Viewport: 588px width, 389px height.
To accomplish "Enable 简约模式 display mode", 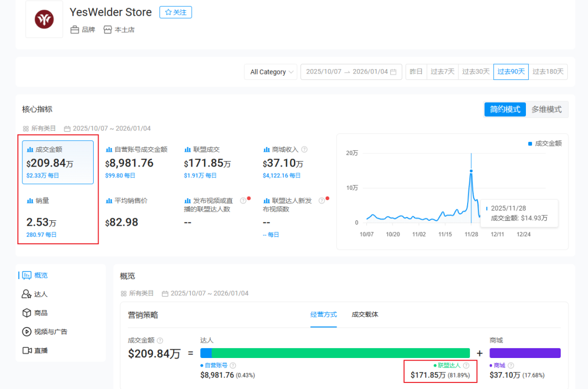I will (x=505, y=109).
